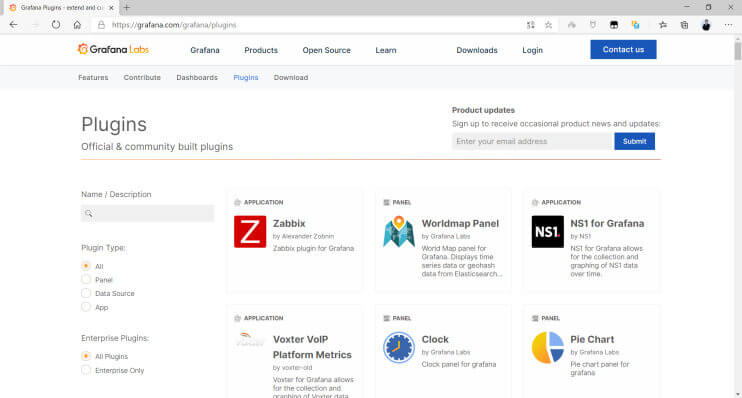Viewport: 742px width, 398px height.
Task: Open browser collections icon
Action: pos(684,25)
